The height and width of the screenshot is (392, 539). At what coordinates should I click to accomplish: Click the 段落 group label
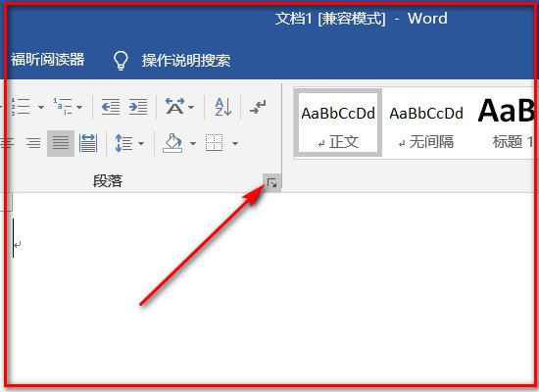pyautogui.click(x=108, y=181)
